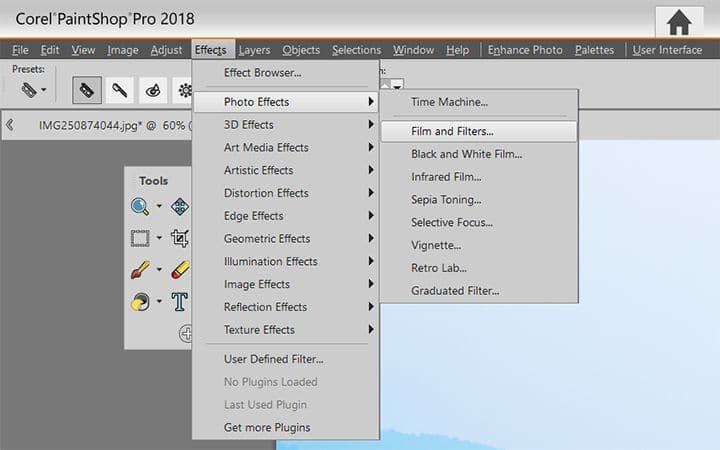
Task: Click the eye-shaped tool icon in toolbar
Action: [x=153, y=90]
